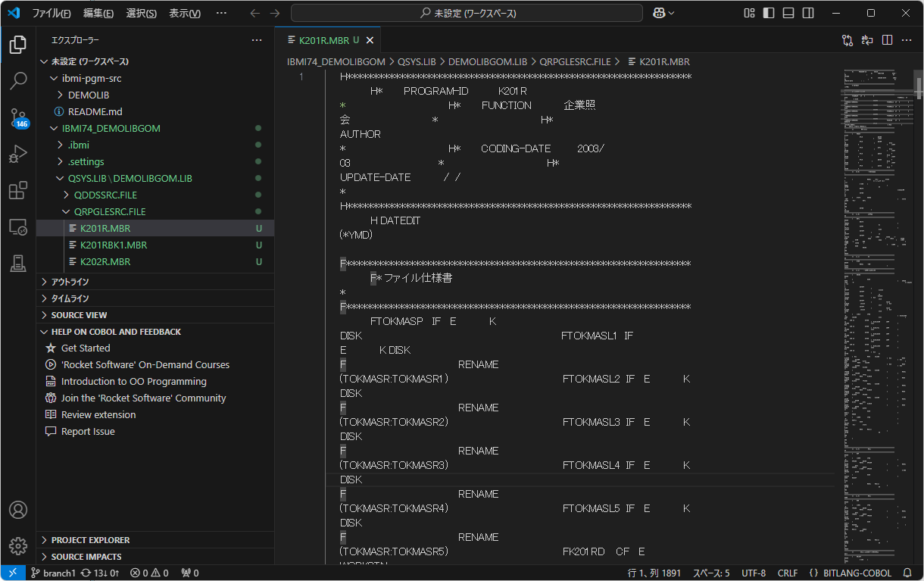The width and height of the screenshot is (924, 581).
Task: Open the Accounts menu icon
Action: point(18,509)
